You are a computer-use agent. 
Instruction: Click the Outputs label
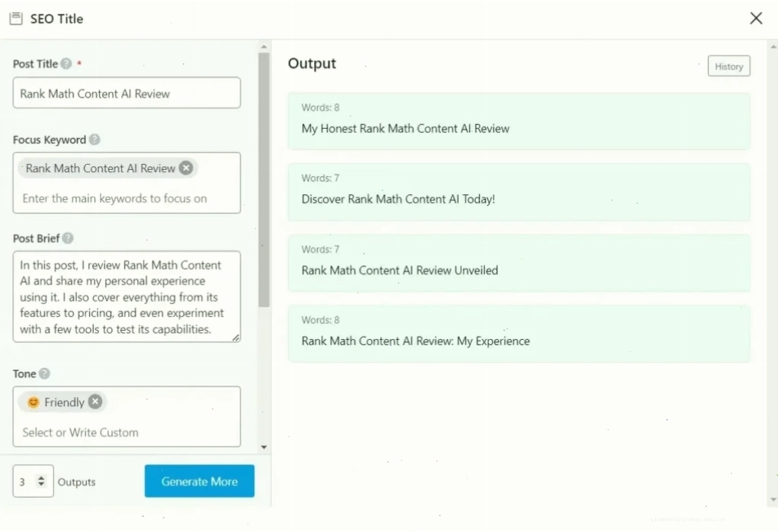[76, 482]
